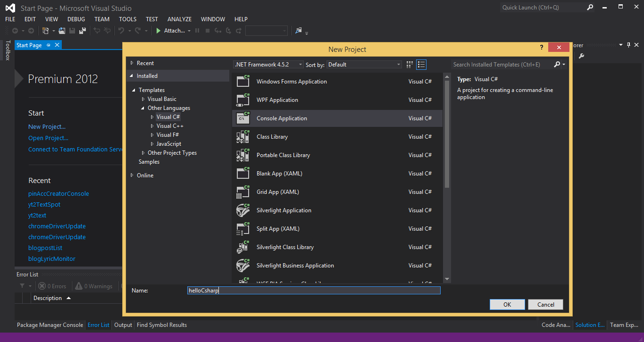644x342 pixels.
Task: Click the green Attach start arrow
Action: (x=159, y=31)
